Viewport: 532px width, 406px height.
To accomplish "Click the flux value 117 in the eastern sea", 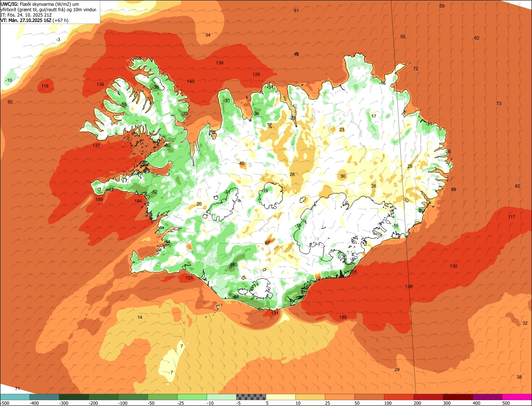I will (x=512, y=217).
